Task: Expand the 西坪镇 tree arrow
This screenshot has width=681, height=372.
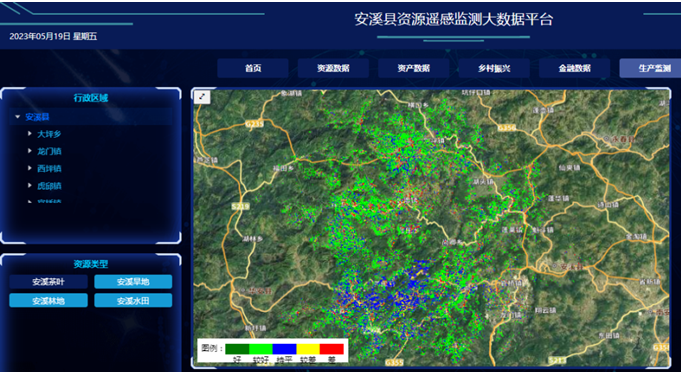Action: (x=30, y=168)
